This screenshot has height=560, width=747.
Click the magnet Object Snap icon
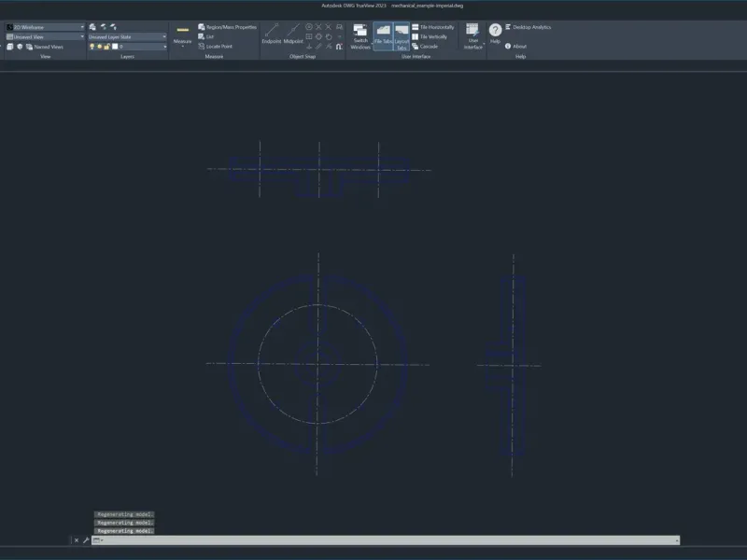coord(339,46)
